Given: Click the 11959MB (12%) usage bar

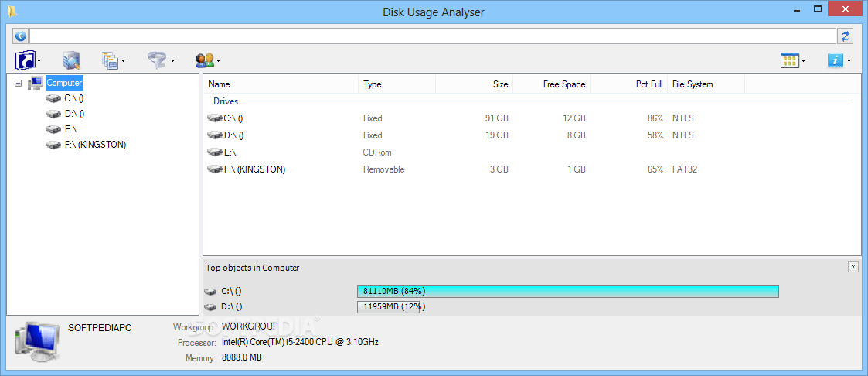Looking at the screenshot, I should 389,307.
